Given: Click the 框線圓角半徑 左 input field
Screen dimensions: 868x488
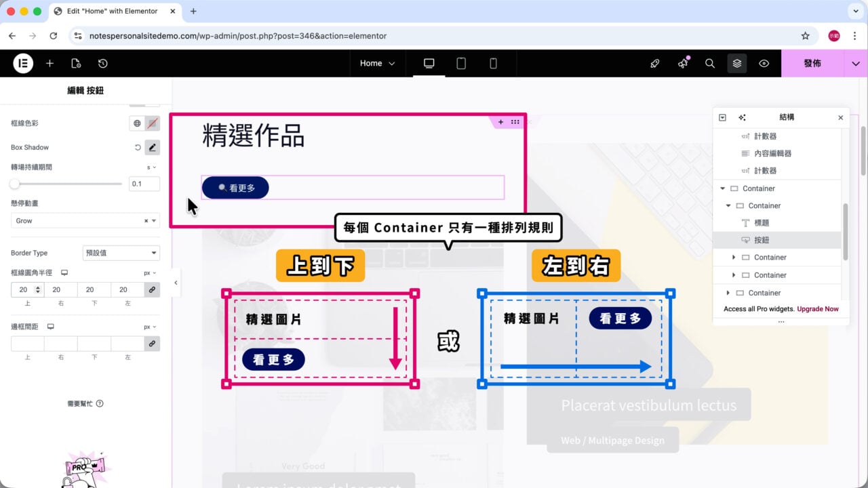Looking at the screenshot, I should pyautogui.click(x=127, y=289).
